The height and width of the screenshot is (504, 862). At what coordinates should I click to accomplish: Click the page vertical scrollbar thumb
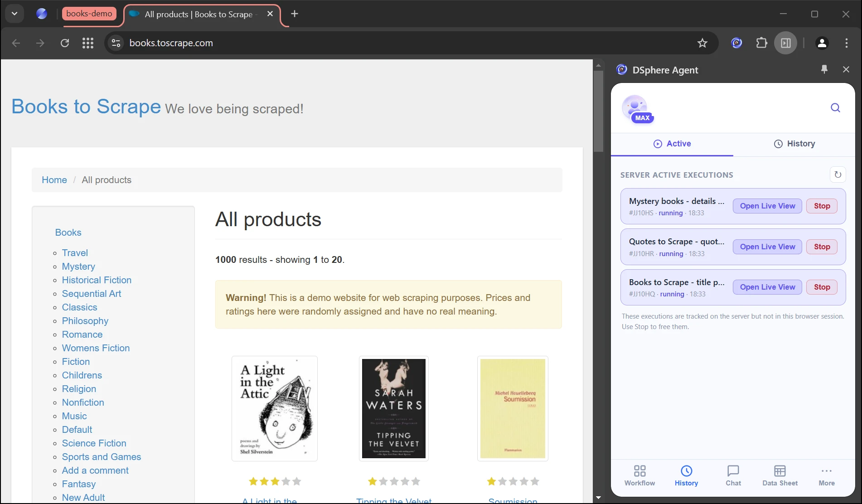[x=598, y=111]
